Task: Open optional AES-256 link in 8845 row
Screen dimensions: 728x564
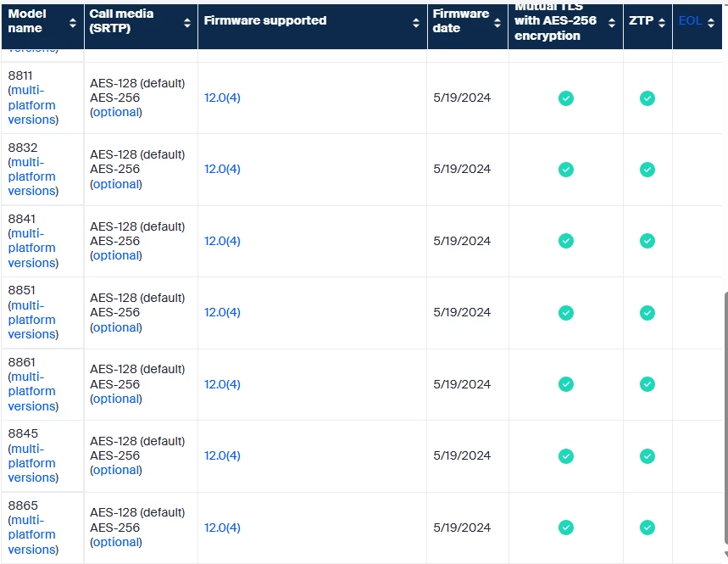Action: (116, 470)
